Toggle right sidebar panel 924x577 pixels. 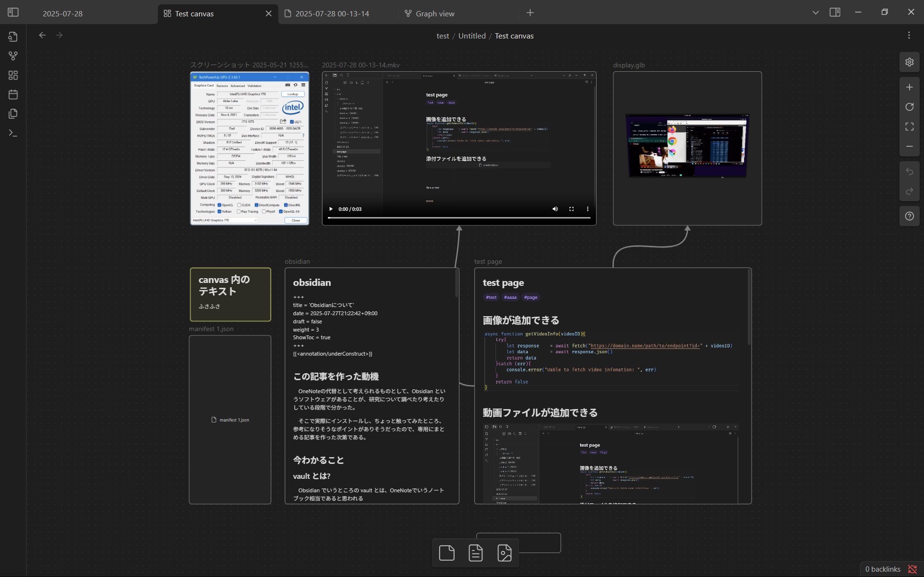click(x=835, y=13)
